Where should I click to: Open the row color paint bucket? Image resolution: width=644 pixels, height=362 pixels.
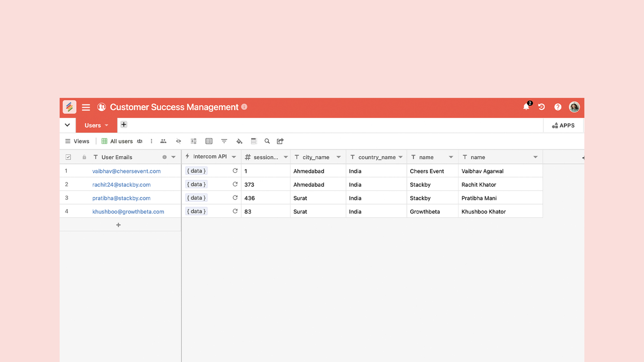239,141
